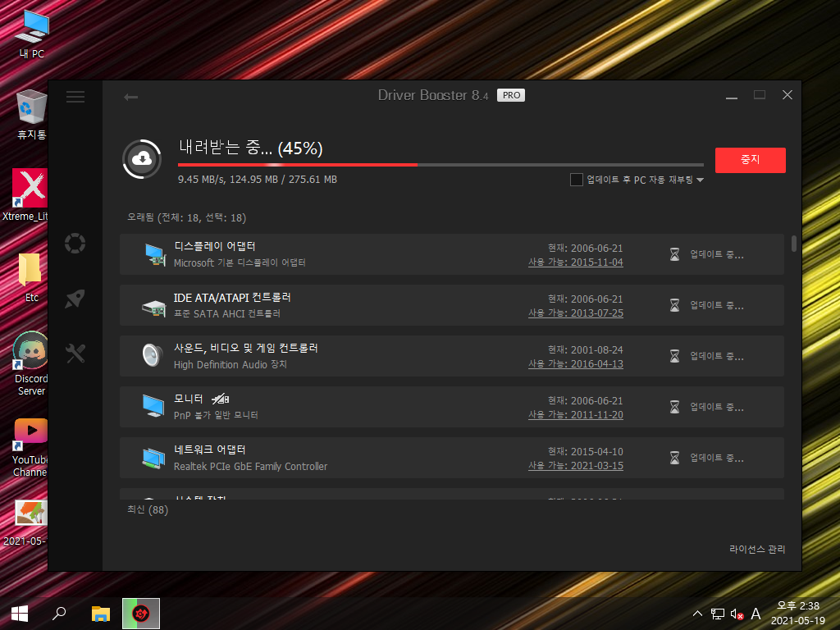
Task: Click the hourglass icon for display adapter row
Action: click(674, 254)
